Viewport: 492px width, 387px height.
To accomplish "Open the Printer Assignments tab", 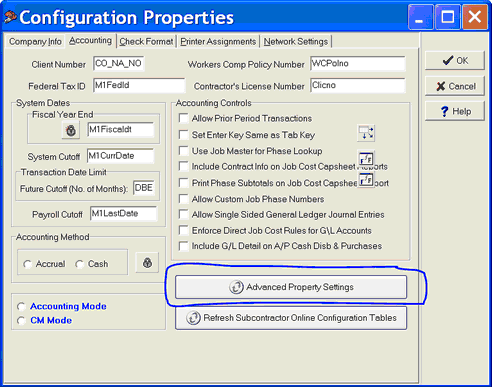I will pyautogui.click(x=218, y=42).
